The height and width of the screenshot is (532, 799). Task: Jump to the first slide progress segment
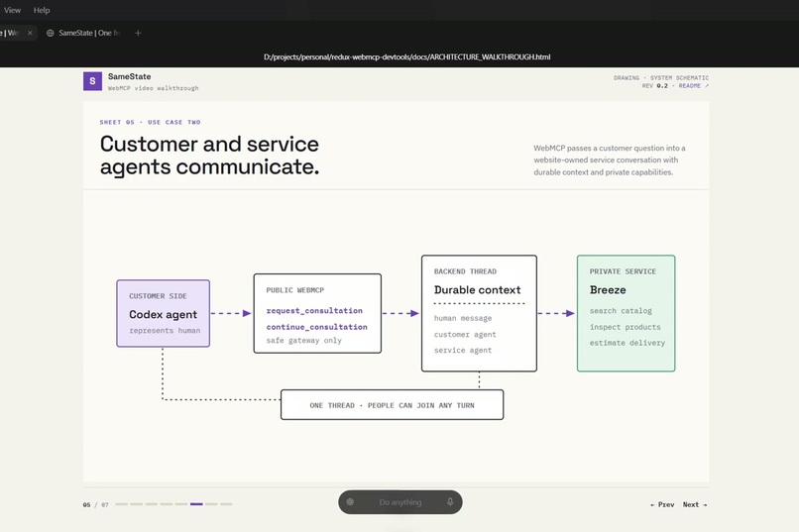121,504
